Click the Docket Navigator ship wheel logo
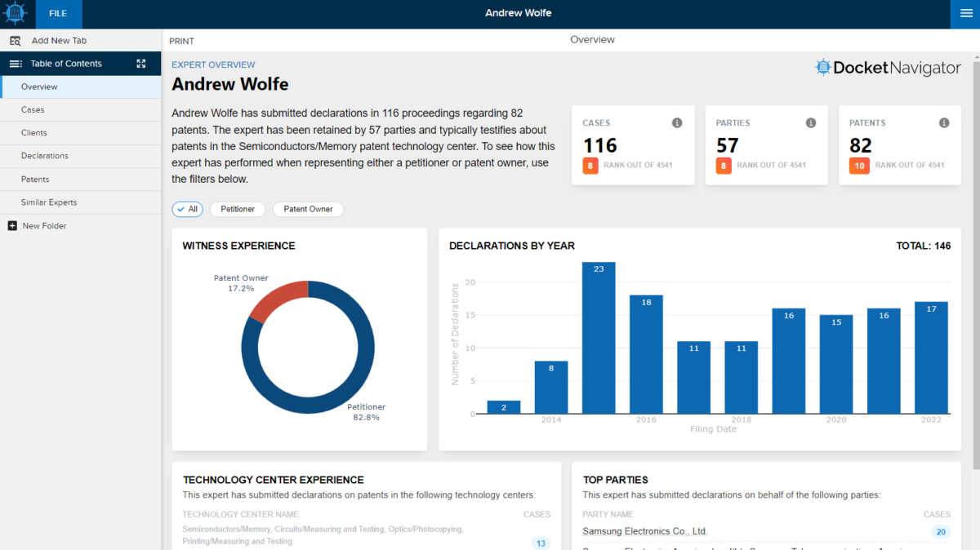The height and width of the screenshot is (550, 980). click(x=16, y=14)
